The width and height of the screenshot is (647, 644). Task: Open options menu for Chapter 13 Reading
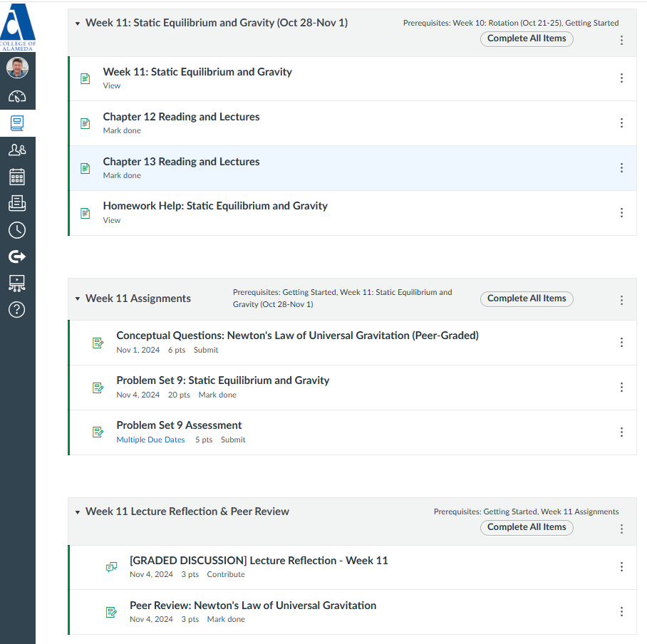[x=621, y=168]
